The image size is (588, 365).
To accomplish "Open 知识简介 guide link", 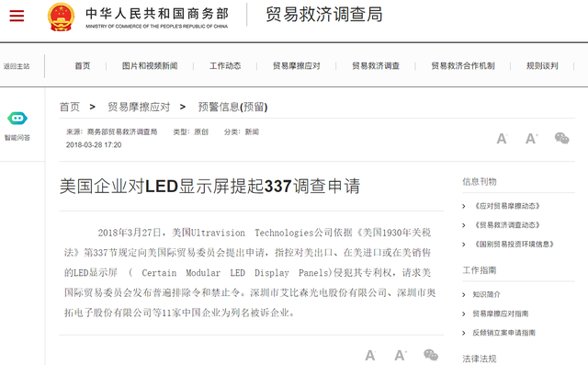I will (486, 294).
